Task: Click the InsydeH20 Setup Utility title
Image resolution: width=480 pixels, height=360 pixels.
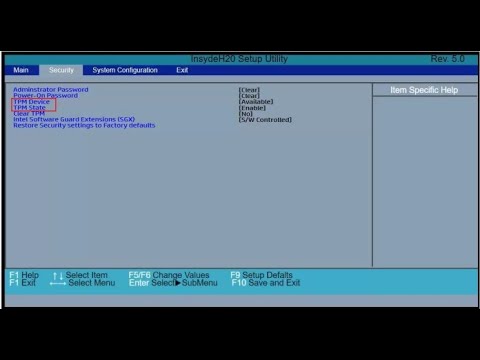Action: (x=239, y=59)
